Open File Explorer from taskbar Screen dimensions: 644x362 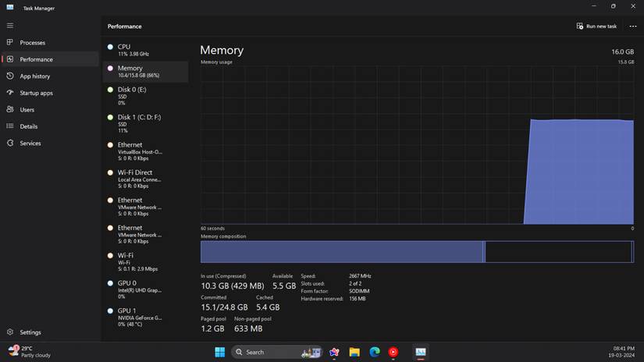pyautogui.click(x=354, y=352)
